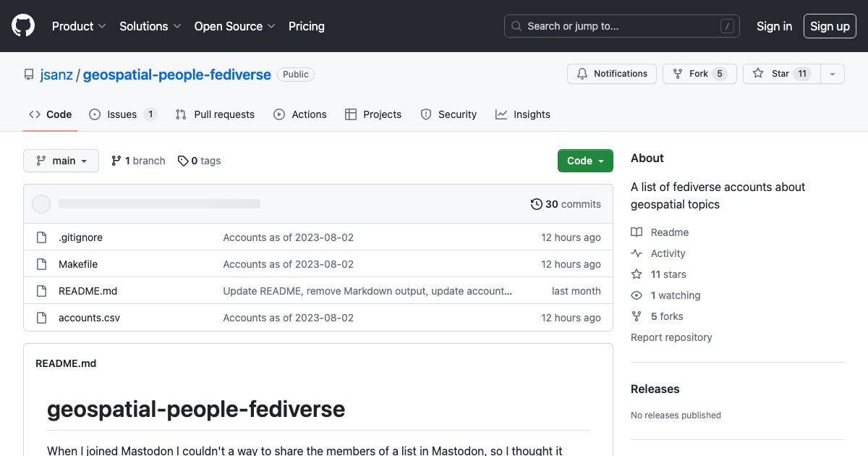Expand the Star options dropdown arrow
The width and height of the screenshot is (868, 456).
coord(832,73)
